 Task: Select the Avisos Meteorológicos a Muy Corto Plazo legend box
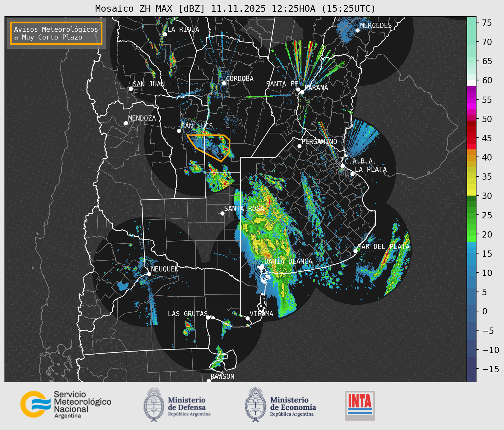pos(56,33)
